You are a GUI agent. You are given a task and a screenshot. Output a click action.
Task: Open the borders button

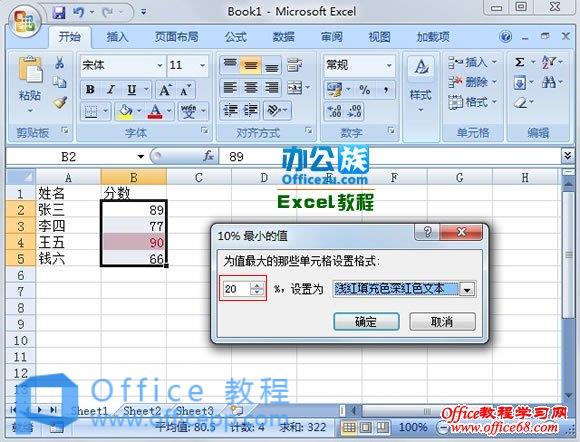coord(91,111)
